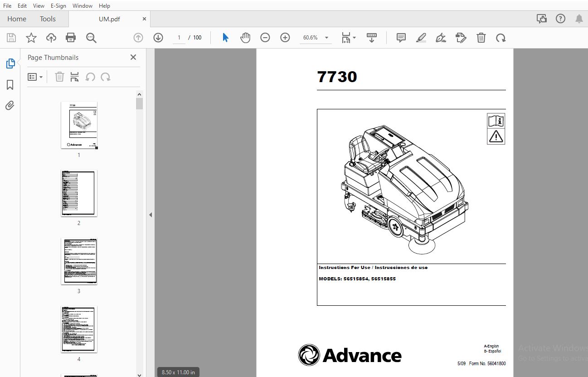Open the File menu
Viewport: 588px width, 377px height.
pos(7,6)
